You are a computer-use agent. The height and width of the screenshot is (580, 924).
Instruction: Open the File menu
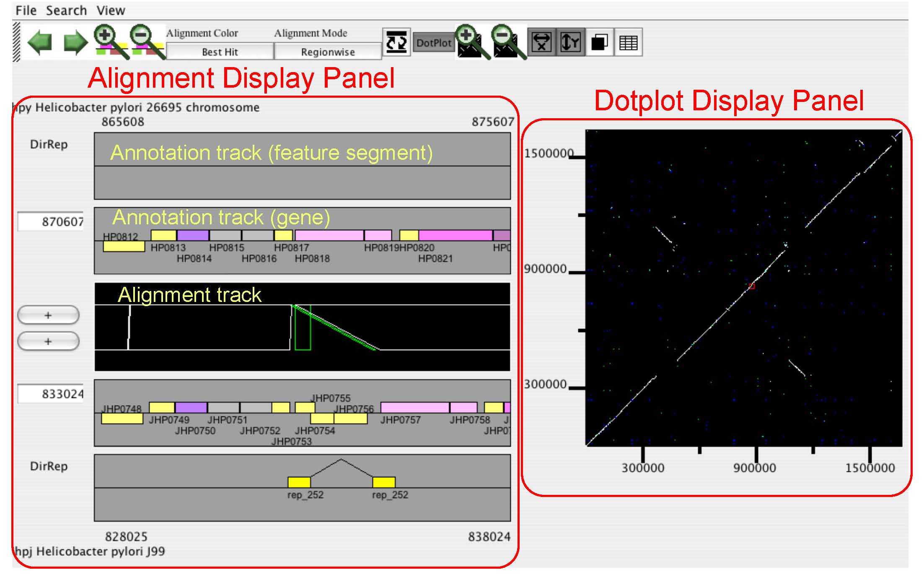pos(25,10)
